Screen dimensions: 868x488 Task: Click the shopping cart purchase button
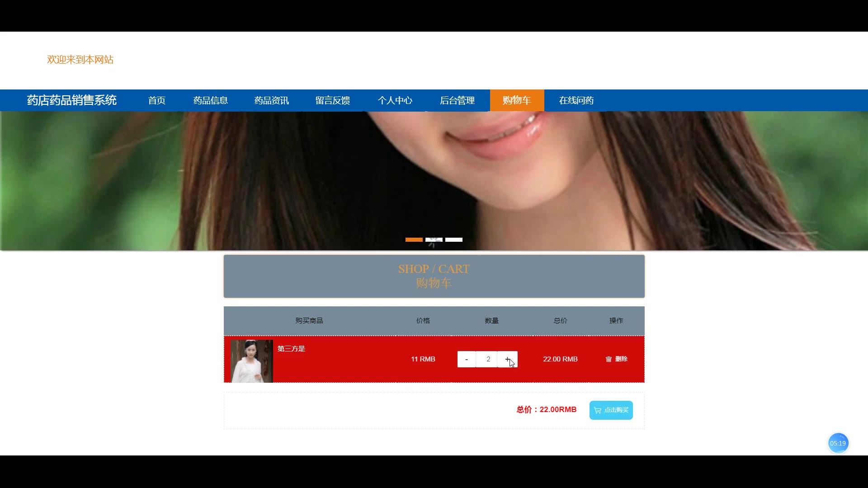click(611, 410)
